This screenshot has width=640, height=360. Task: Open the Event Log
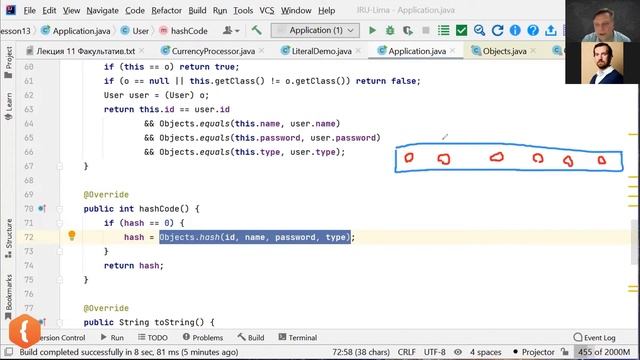tap(594, 338)
